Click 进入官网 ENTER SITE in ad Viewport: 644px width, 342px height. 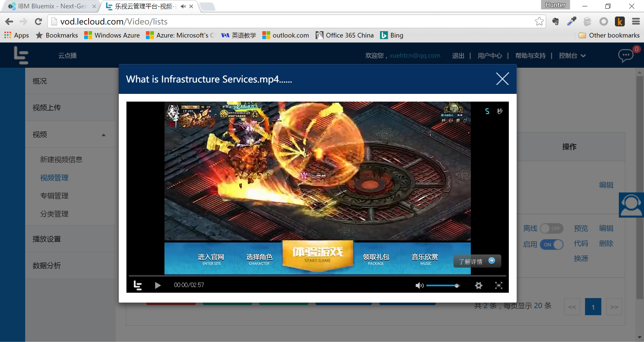pyautogui.click(x=211, y=259)
